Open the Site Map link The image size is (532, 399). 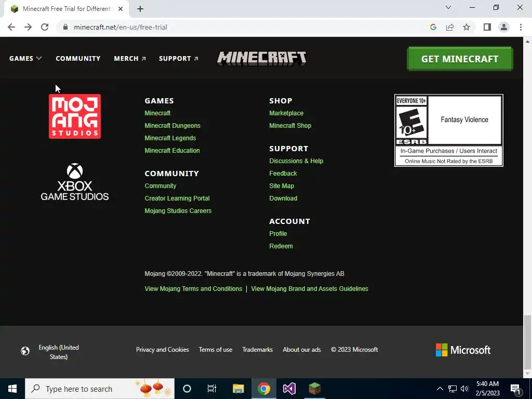pyautogui.click(x=282, y=186)
